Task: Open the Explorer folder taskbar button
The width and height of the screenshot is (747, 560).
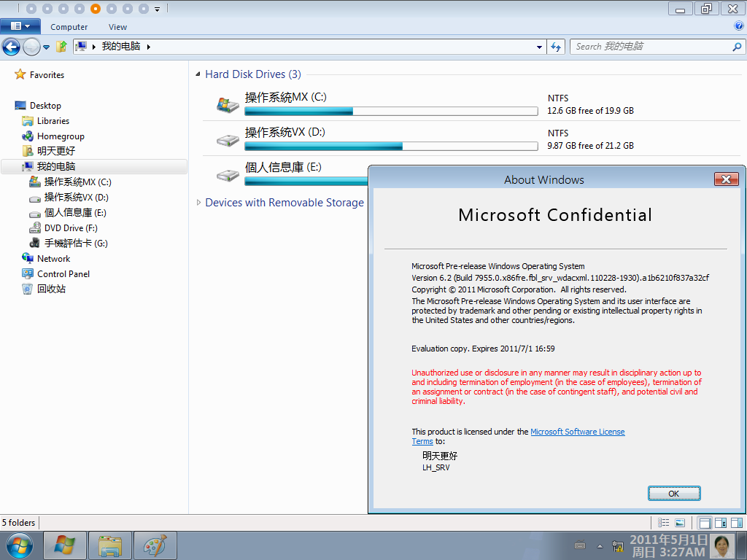Action: (110, 545)
